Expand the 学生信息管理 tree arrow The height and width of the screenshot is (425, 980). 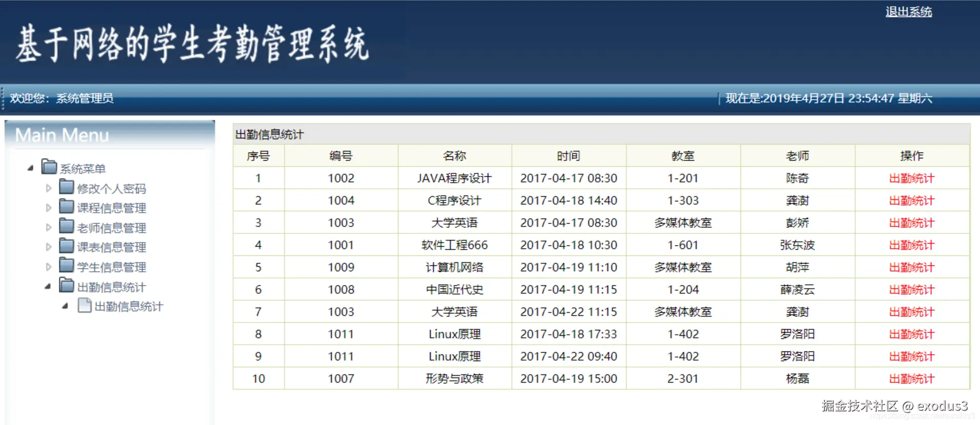click(49, 267)
